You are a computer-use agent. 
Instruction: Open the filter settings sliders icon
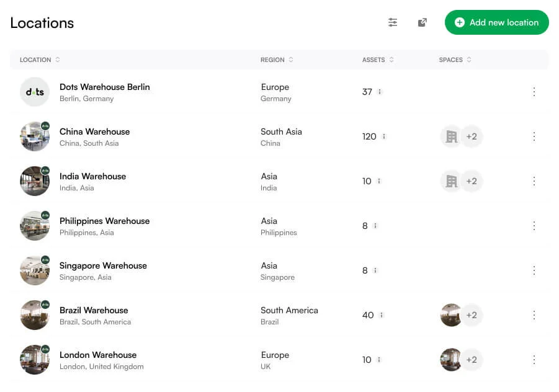pyautogui.click(x=393, y=22)
